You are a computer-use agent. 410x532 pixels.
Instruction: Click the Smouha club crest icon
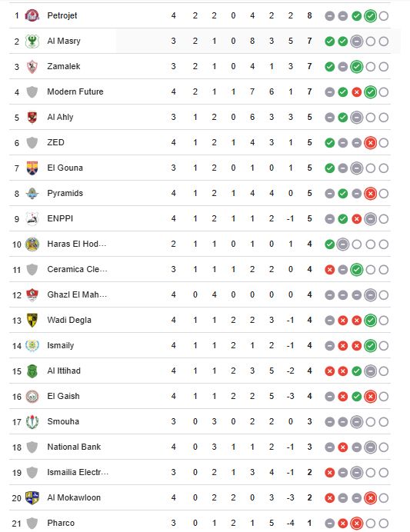32,422
